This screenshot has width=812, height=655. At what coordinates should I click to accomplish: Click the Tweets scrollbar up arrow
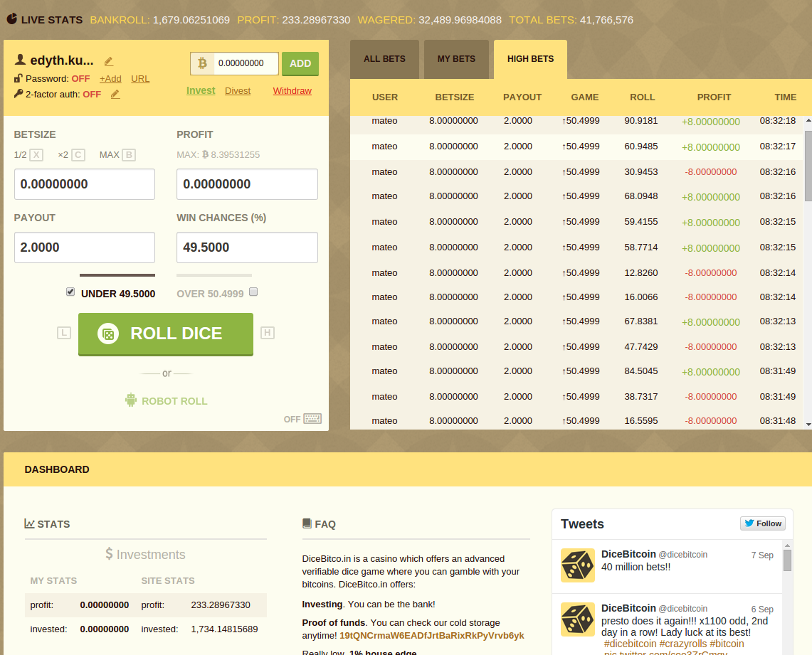pyautogui.click(x=787, y=545)
